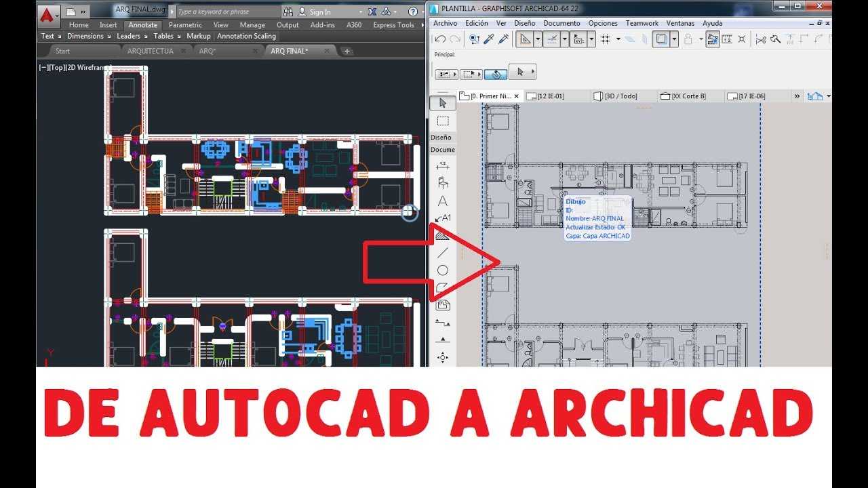This screenshot has width=868, height=488.
Task: Switch to the 3D / Todo tab
Action: 620,96
